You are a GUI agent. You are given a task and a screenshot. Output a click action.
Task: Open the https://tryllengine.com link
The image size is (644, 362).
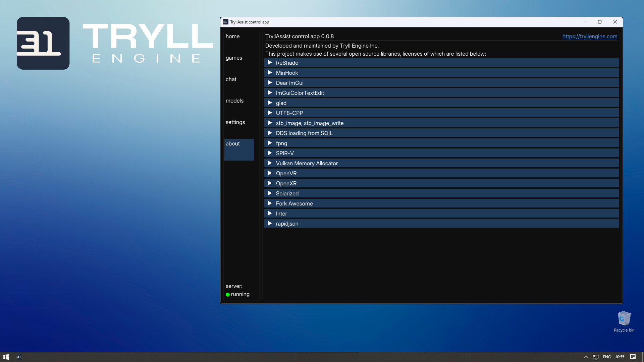[x=590, y=37]
